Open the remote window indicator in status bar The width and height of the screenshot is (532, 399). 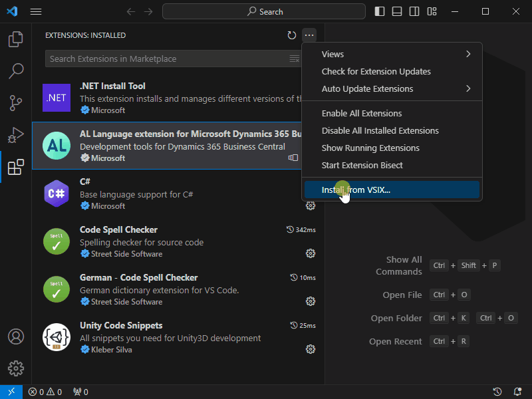[11, 392]
